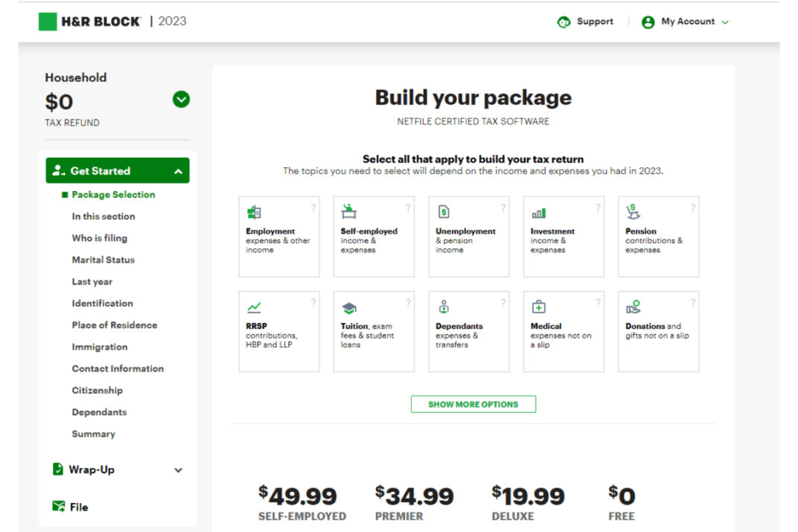Open the Immigration step

100,347
